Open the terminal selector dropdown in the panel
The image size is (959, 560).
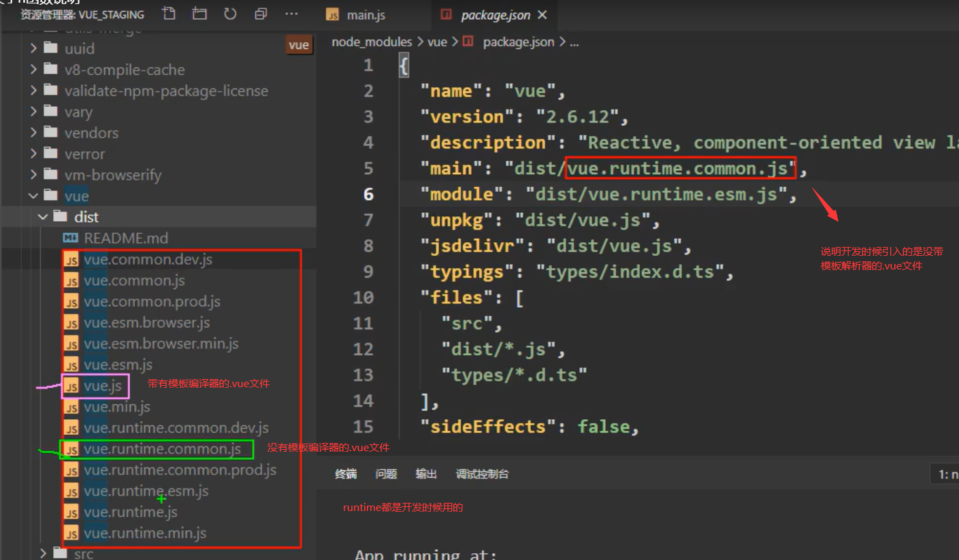(x=945, y=474)
